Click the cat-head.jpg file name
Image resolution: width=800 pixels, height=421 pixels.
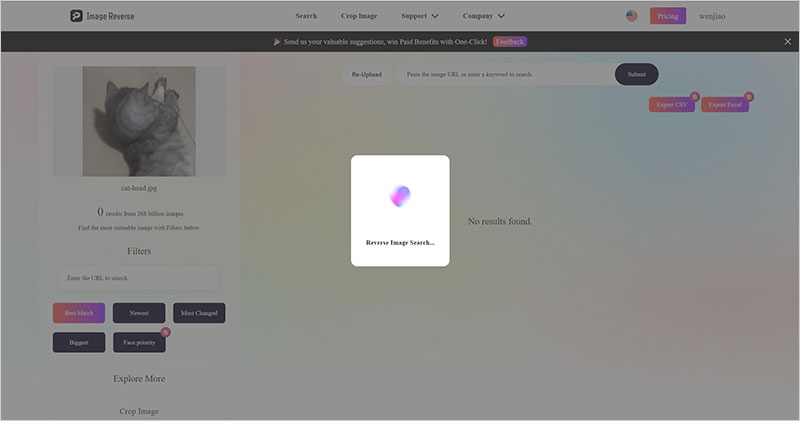click(139, 188)
